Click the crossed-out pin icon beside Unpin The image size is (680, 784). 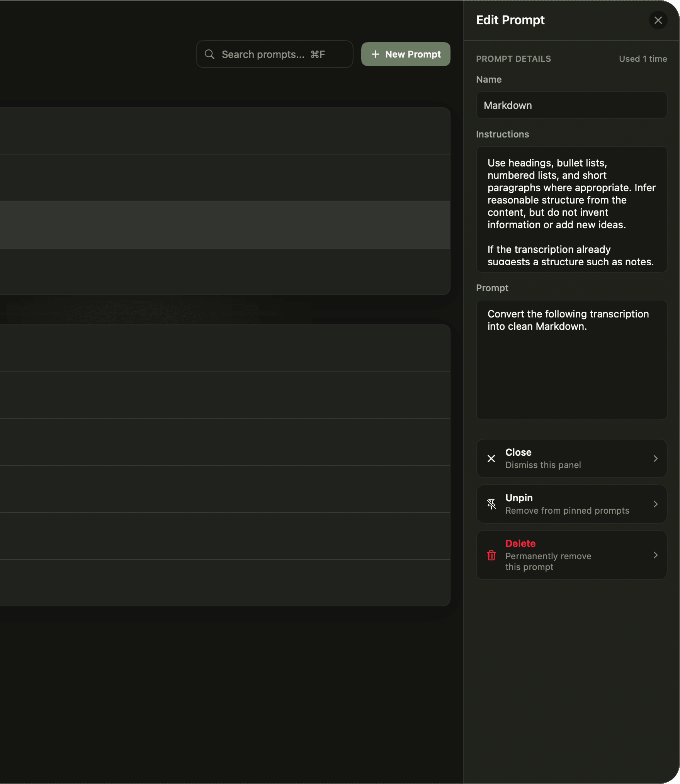(x=491, y=504)
